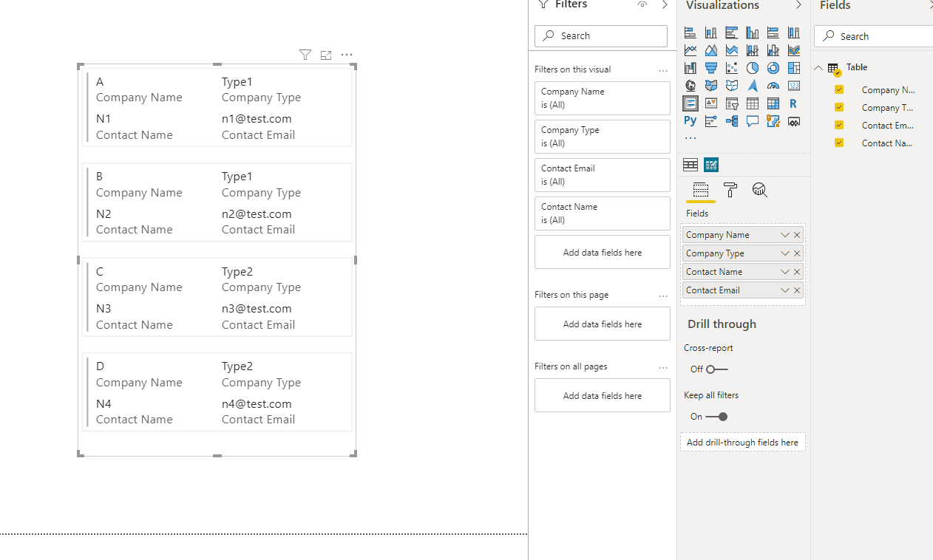
Task: Select the Card (123) visualization
Action: [794, 86]
